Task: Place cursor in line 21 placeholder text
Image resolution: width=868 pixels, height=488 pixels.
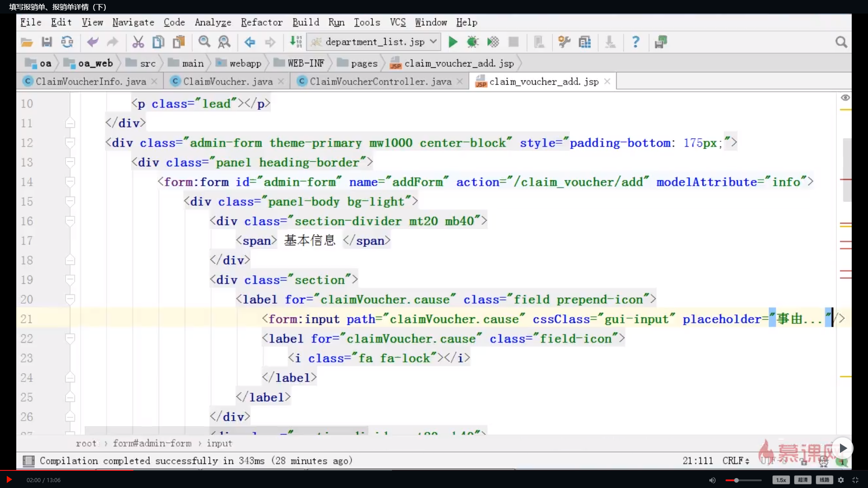Action: (x=799, y=319)
